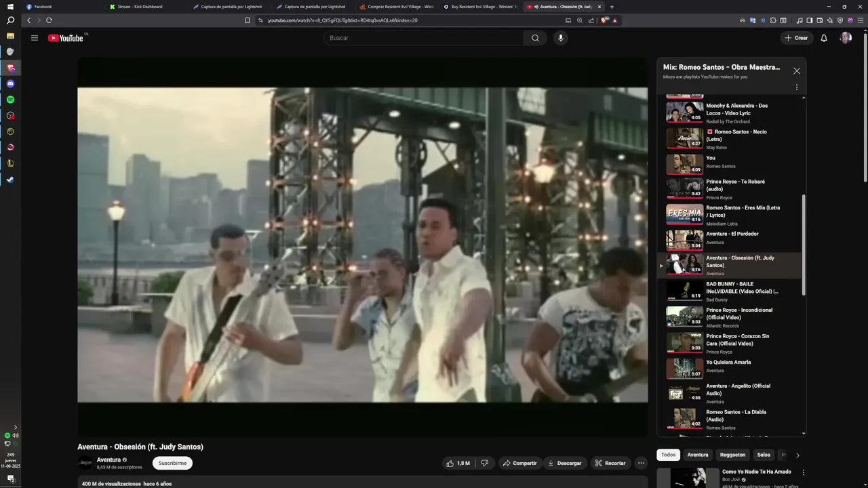Switch to the Facebook tab
The width and height of the screenshot is (868, 488).
tap(62, 7)
